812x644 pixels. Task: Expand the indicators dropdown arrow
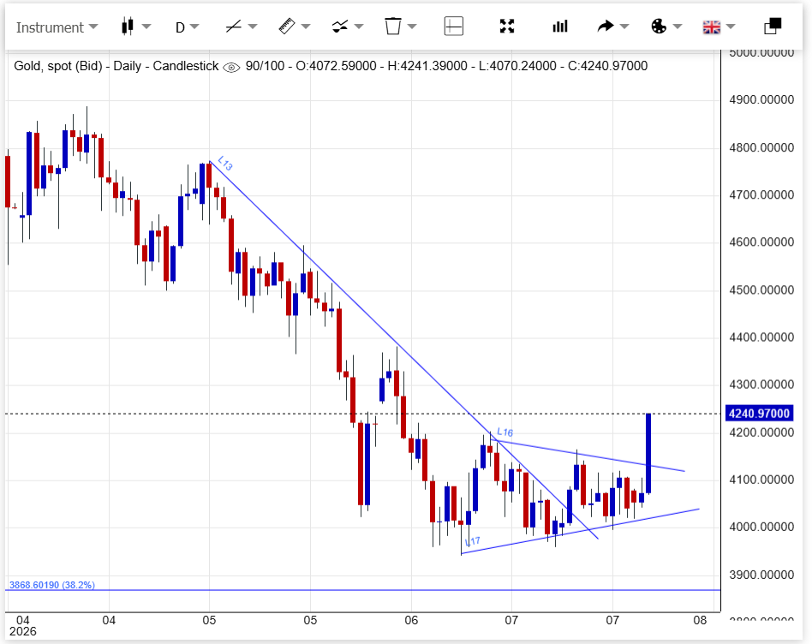pyautogui.click(x=359, y=27)
